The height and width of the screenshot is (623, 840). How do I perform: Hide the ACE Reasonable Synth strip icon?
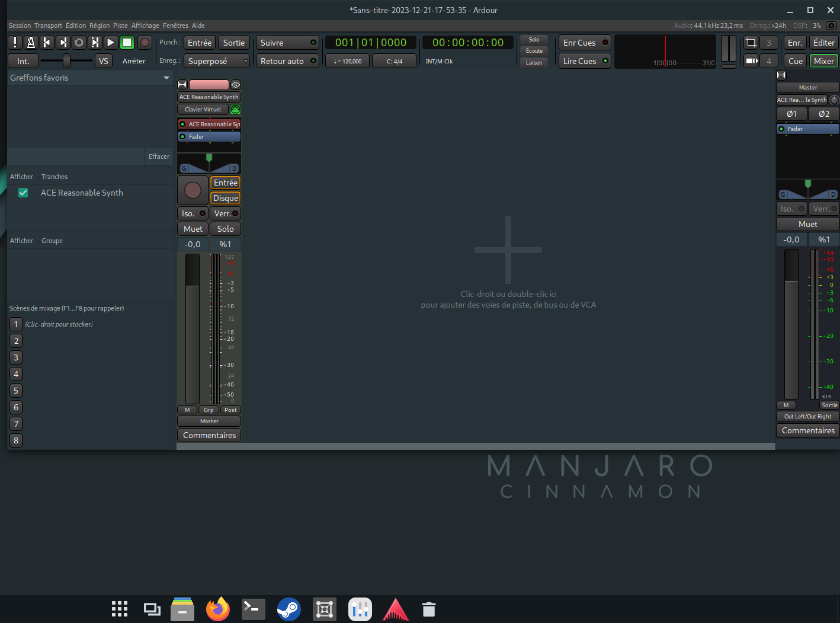point(236,85)
